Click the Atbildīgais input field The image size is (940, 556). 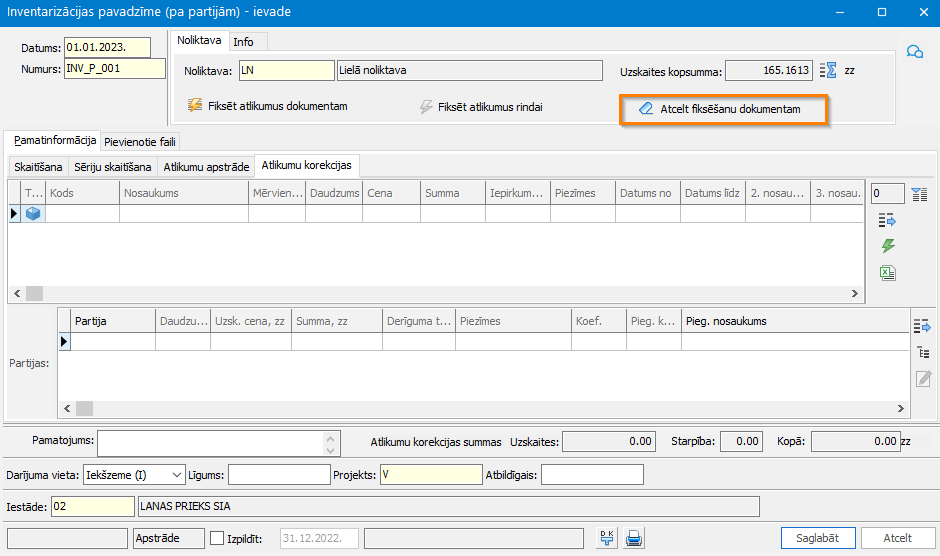(592, 474)
